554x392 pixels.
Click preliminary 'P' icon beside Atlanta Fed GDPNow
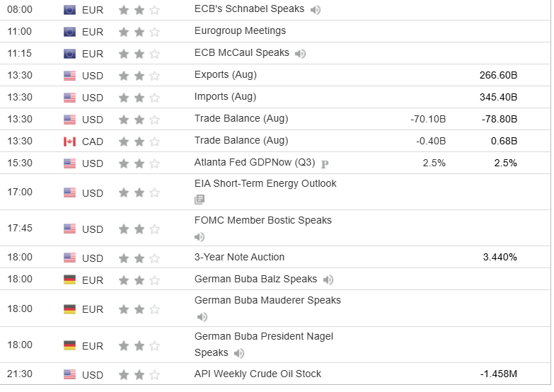tap(325, 163)
